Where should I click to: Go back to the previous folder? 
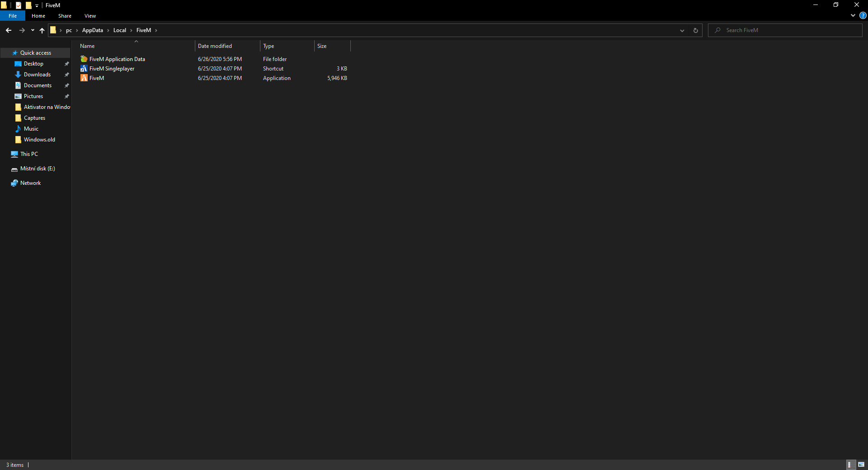9,30
